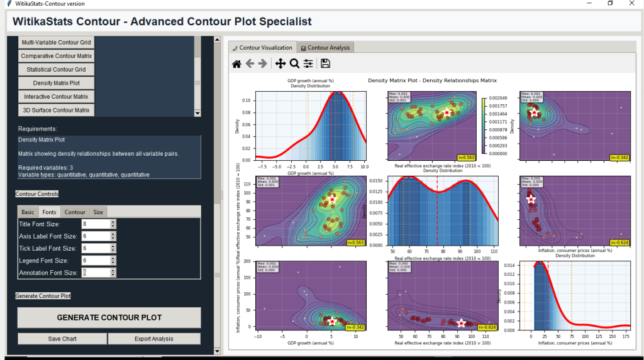Viewport: 644px width, 360px height.
Task: Click the Annotation Font Size input field
Action: [96, 273]
